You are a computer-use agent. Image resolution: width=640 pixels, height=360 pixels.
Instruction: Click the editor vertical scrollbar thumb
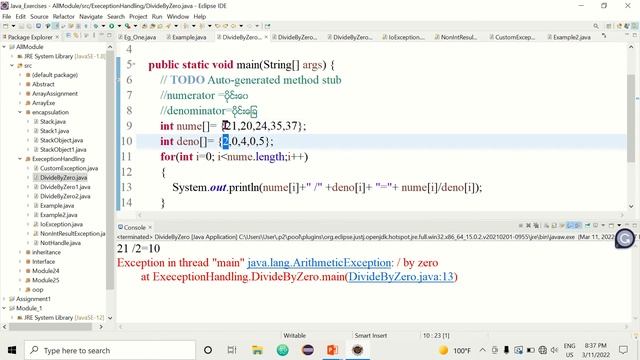tap(631, 118)
